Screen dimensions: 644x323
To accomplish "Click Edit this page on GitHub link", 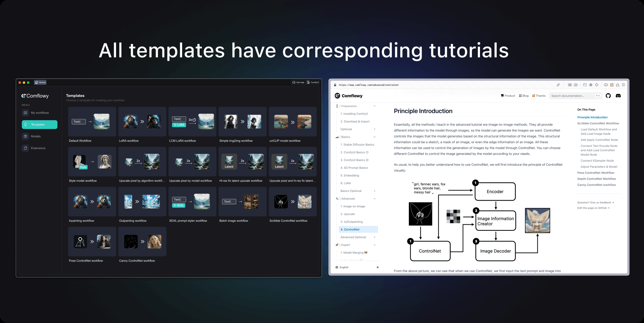I will [x=593, y=208].
